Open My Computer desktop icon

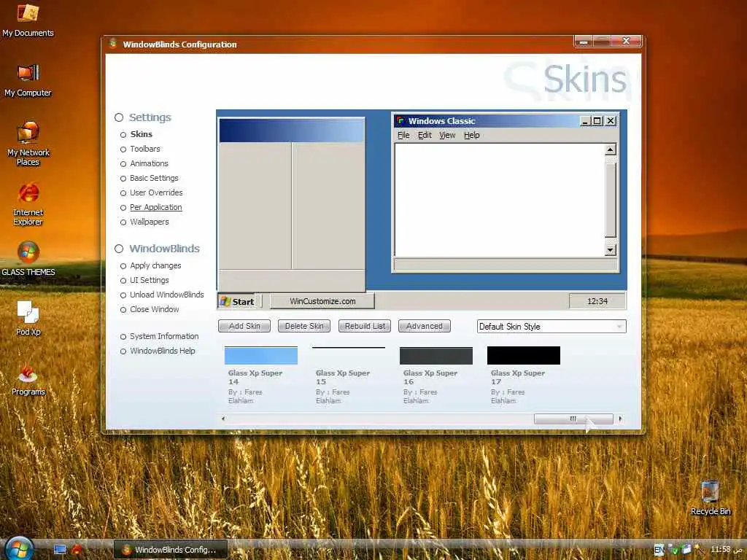28,80
